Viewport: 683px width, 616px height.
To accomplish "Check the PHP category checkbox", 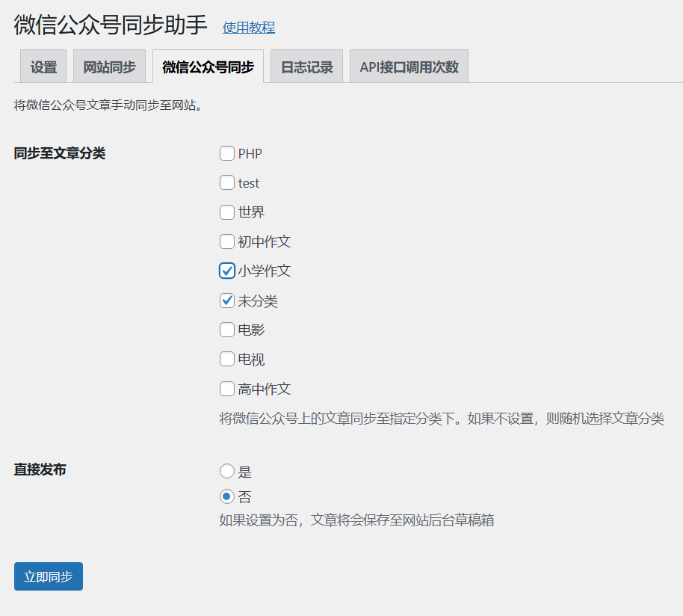I will pos(227,153).
